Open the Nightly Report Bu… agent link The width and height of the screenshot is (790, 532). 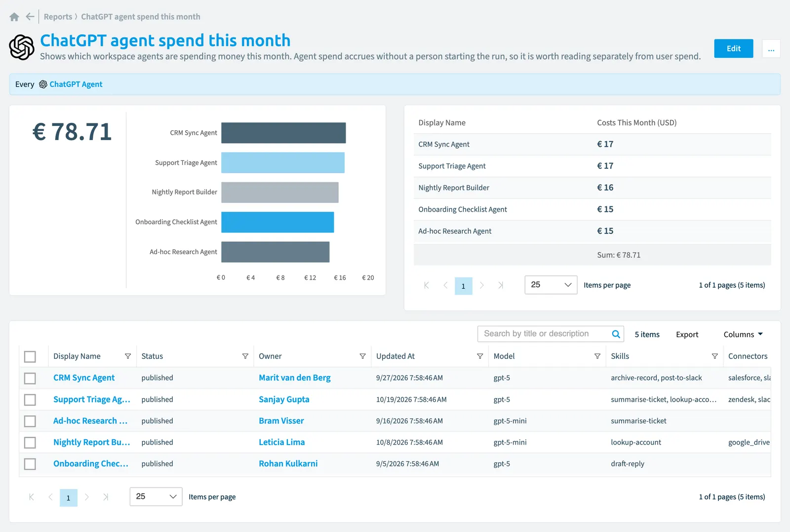(x=92, y=442)
